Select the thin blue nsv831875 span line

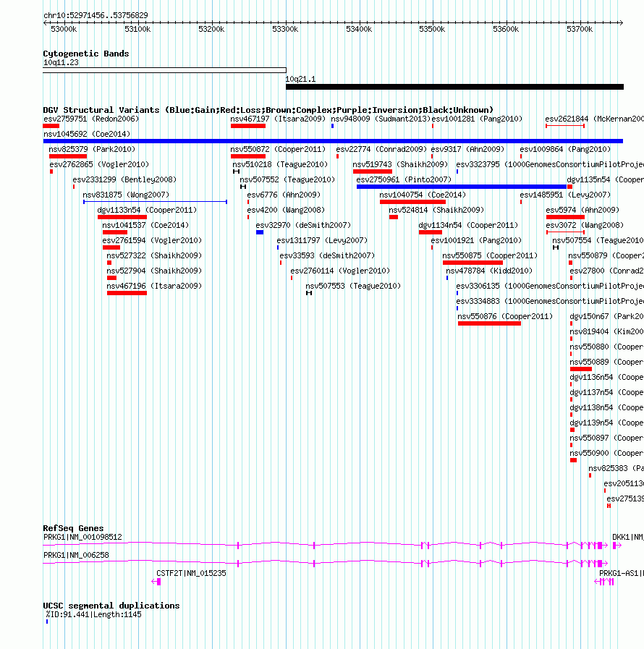point(155,202)
